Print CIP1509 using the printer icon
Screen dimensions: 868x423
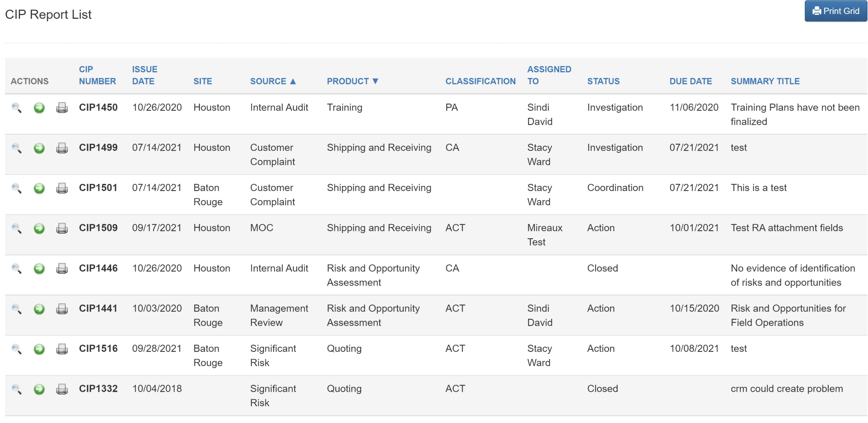[62, 228]
